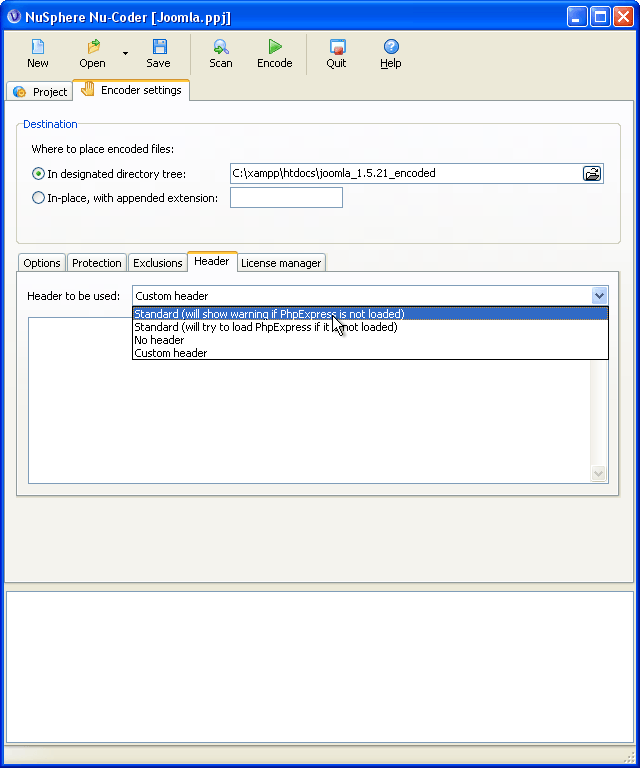Viewport: 640px width, 768px height.
Task: Minimize the Nu-Coder window
Action: coord(577,17)
